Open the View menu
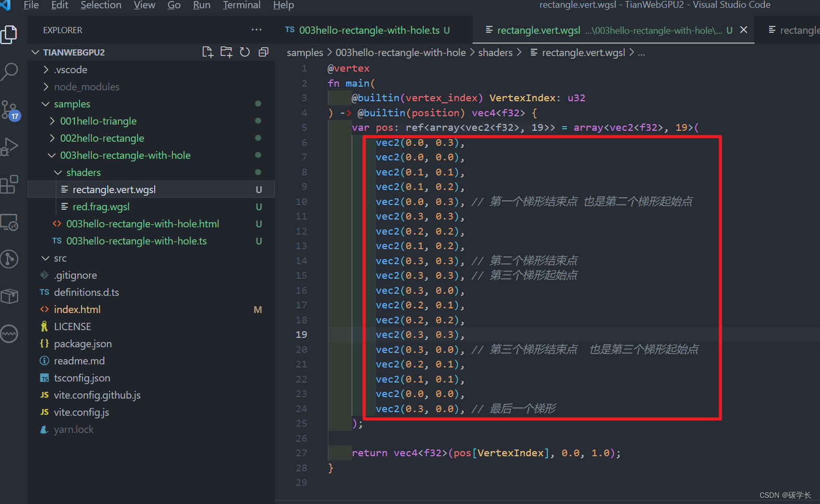Image resolution: width=820 pixels, height=504 pixels. (x=144, y=5)
